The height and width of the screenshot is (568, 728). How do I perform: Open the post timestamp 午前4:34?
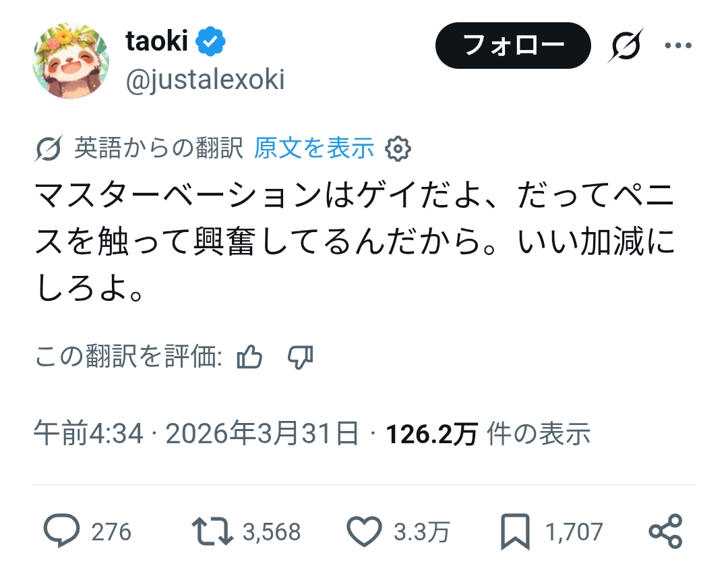88,434
